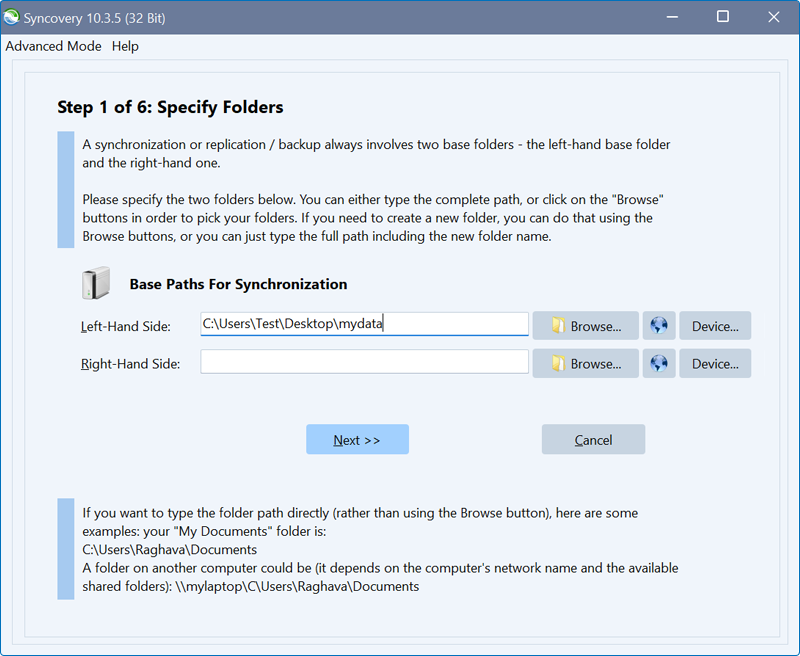Click the 'Base Paths For Synchronization' label

point(238,284)
